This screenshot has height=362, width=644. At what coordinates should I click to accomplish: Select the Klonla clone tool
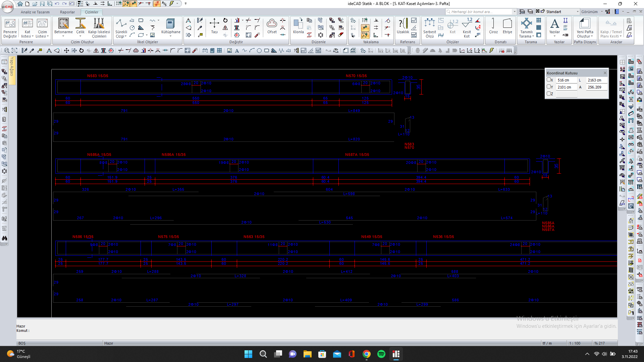coord(298,26)
